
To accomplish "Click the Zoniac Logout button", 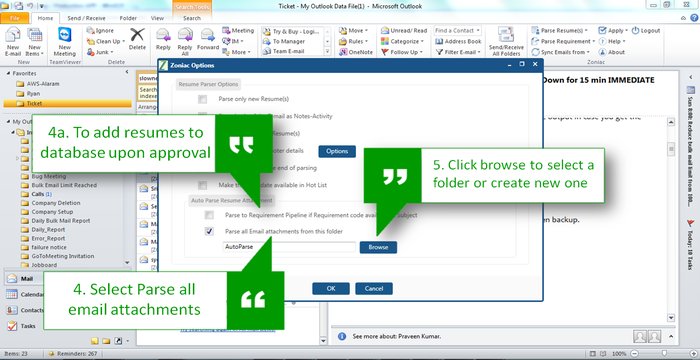I will click(x=646, y=30).
